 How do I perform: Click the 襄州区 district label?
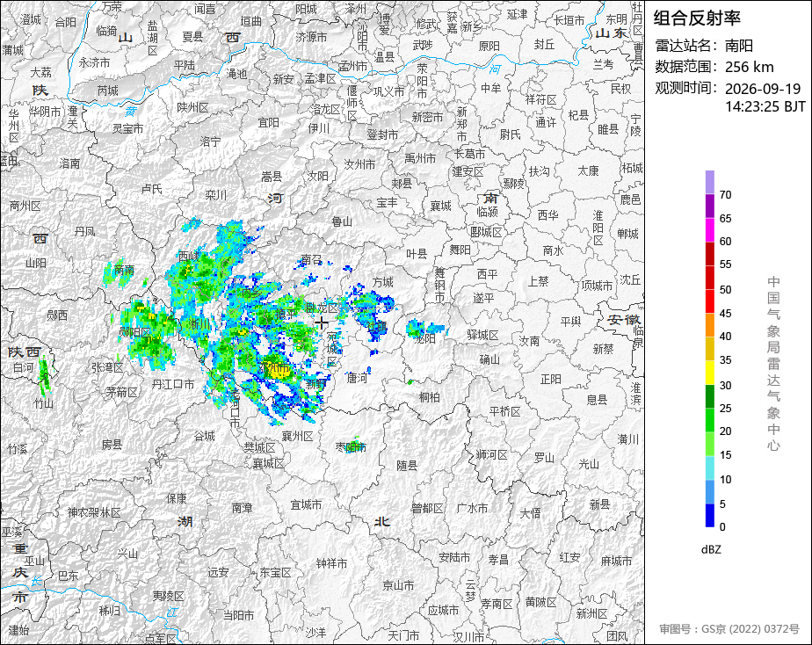coord(298,437)
